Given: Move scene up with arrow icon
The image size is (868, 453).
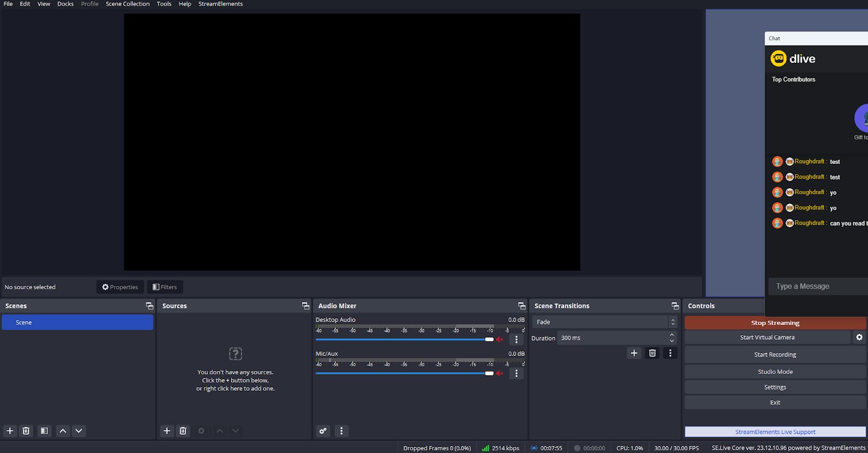Looking at the screenshot, I should 63,431.
